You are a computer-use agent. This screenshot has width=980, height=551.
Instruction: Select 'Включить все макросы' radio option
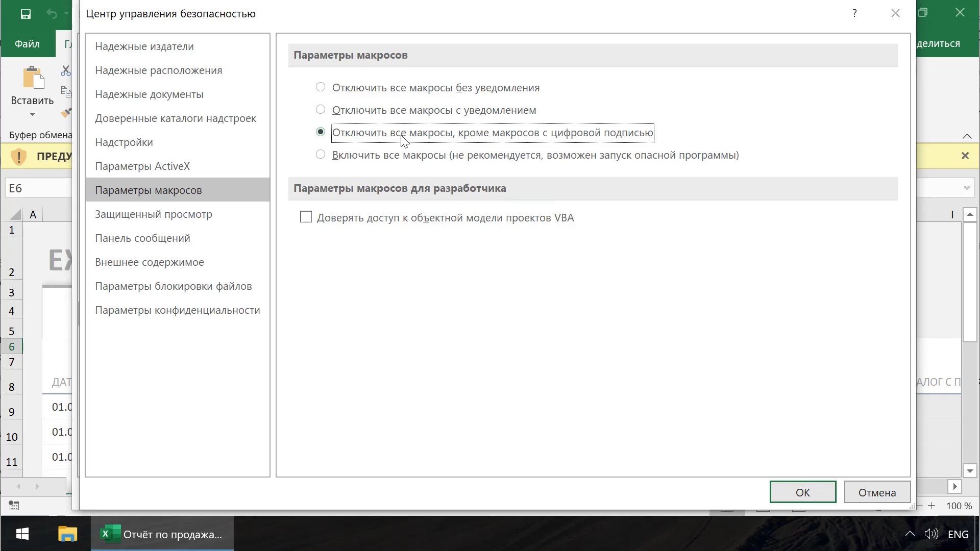point(321,155)
